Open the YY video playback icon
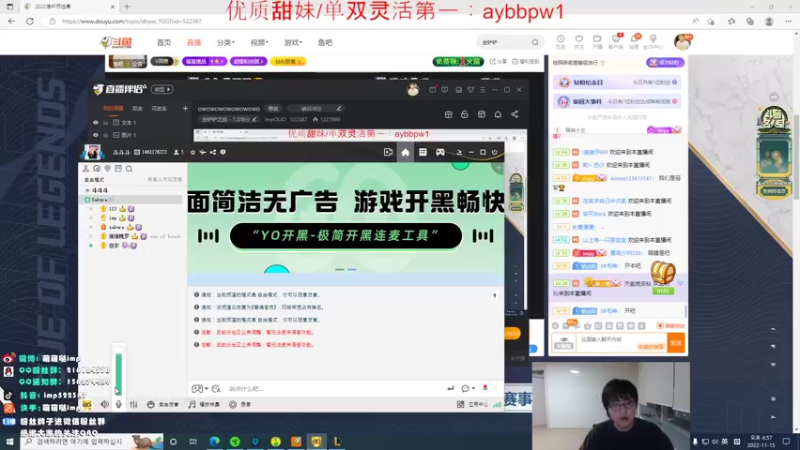This screenshot has height=450, width=800. point(388,152)
